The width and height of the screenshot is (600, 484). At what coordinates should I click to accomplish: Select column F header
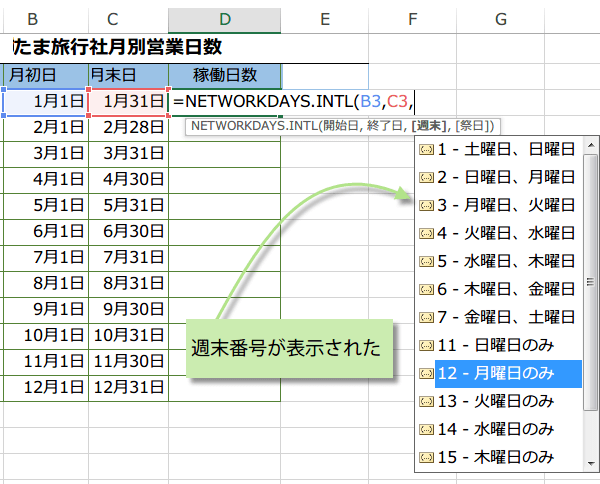412,19
